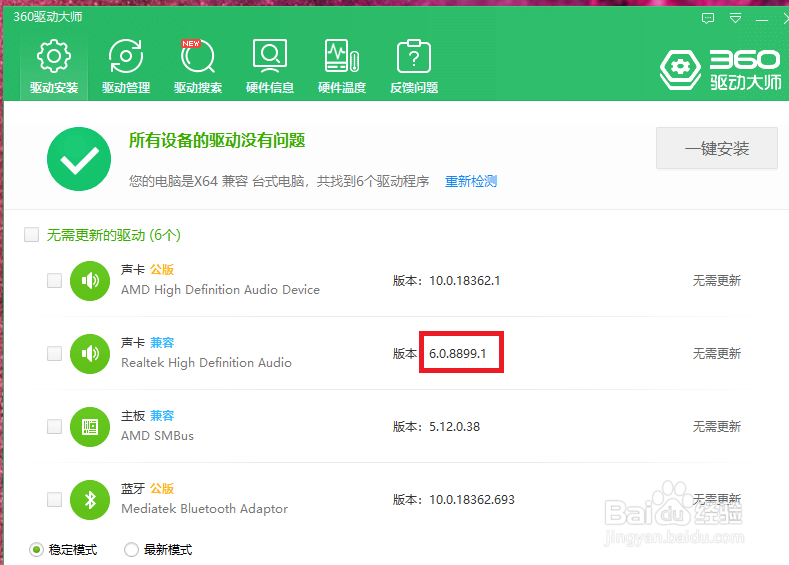Viewport: 789px width, 565px height.
Task: Select the 最新模式 radio button
Action: [x=131, y=549]
